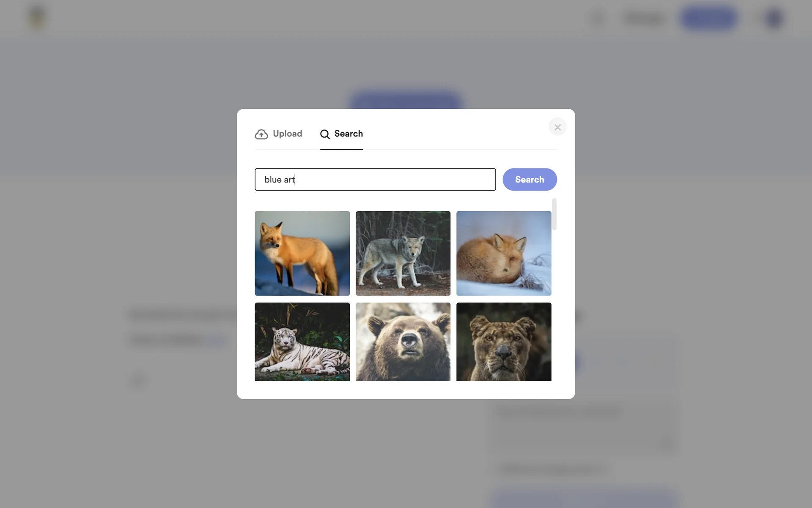Select the Search tab label
Screen dimensions: 812x508
(348, 134)
